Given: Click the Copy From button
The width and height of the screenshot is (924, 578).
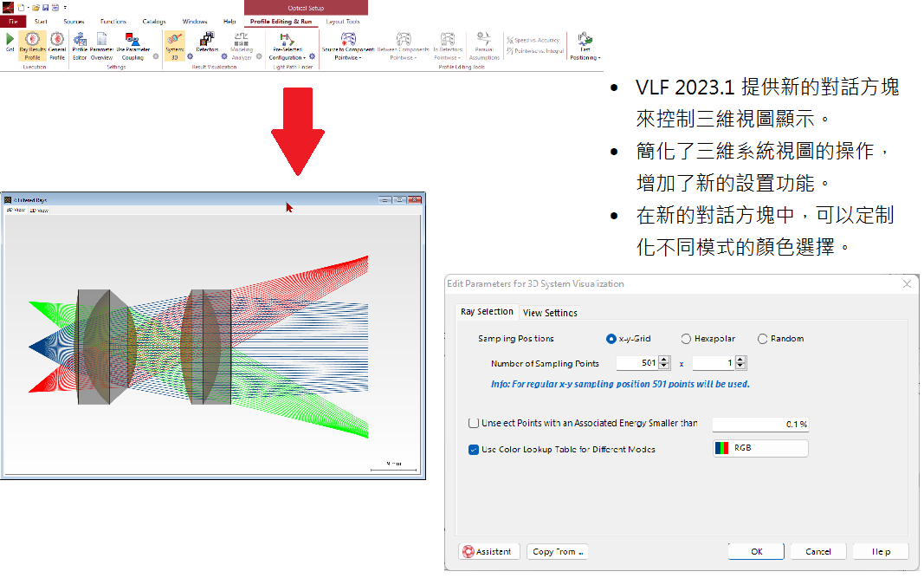Looking at the screenshot, I should (x=557, y=552).
